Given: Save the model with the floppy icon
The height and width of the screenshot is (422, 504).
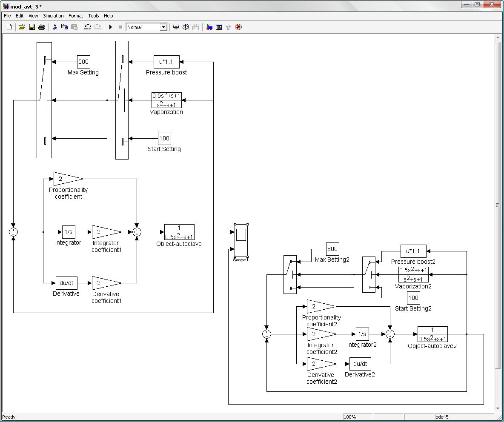Looking at the screenshot, I should pyautogui.click(x=31, y=27).
